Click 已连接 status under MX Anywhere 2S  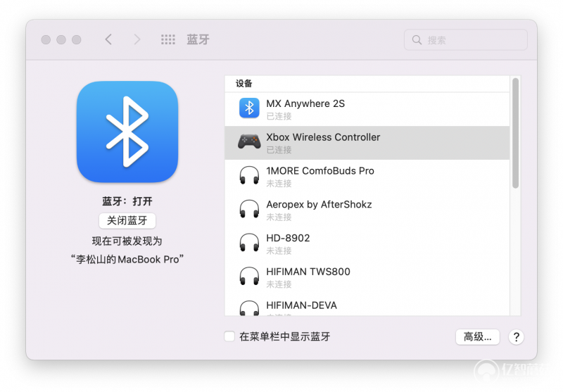(279, 116)
